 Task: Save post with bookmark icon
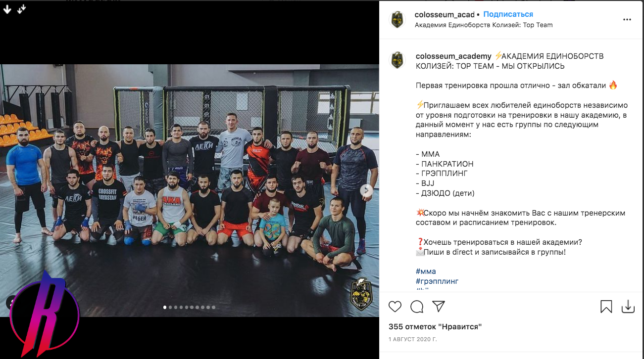point(606,307)
